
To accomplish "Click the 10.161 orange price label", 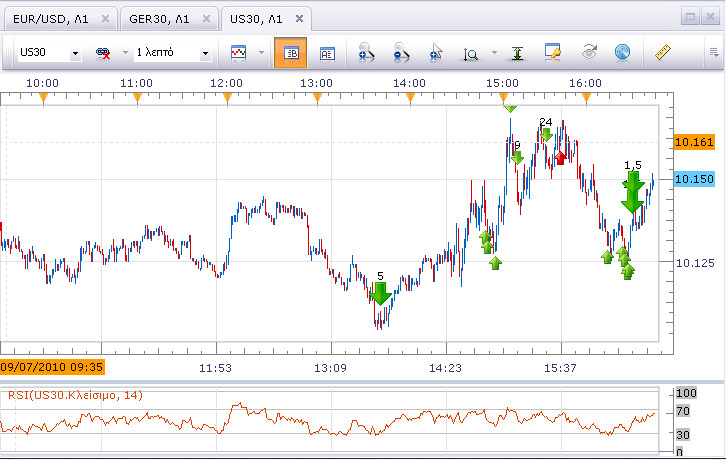I will [x=694, y=142].
